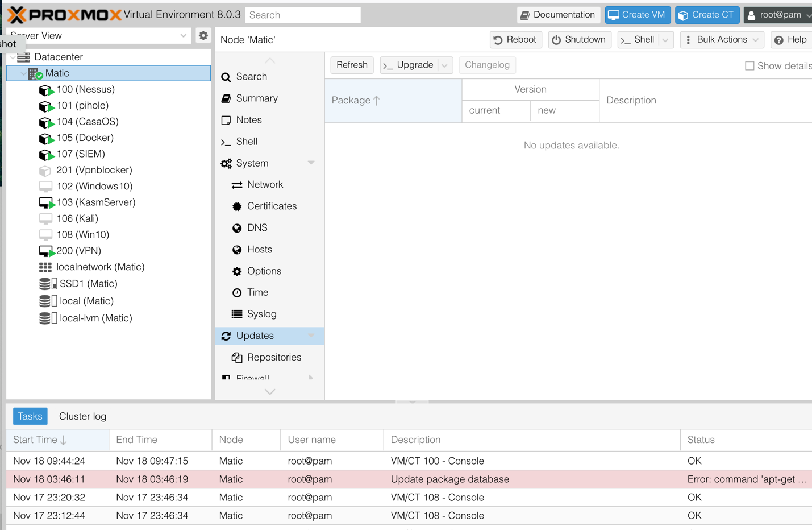Click the Proxmox logo
This screenshot has width=812, height=530.
click(x=64, y=15)
